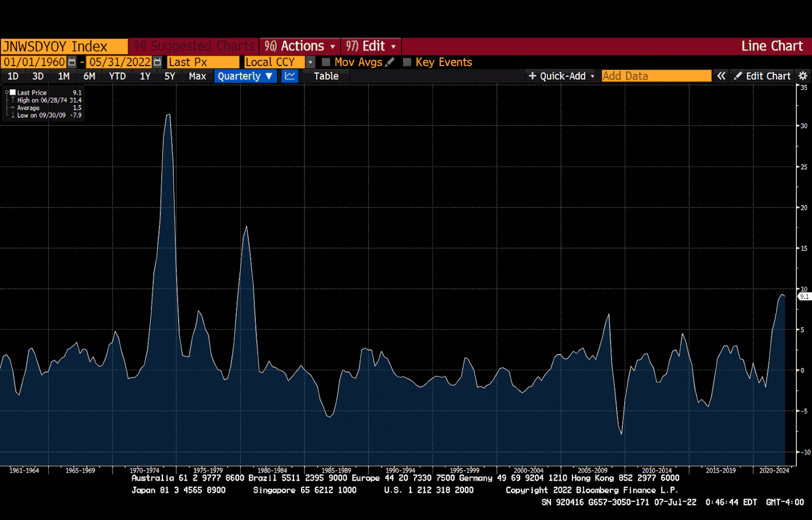Select the Max range tab

pyautogui.click(x=197, y=76)
